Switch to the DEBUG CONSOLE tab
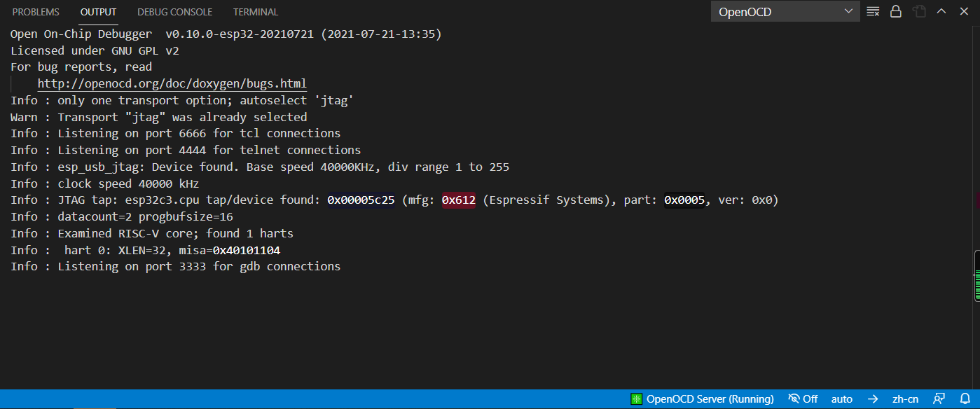The image size is (980, 409). tap(174, 12)
